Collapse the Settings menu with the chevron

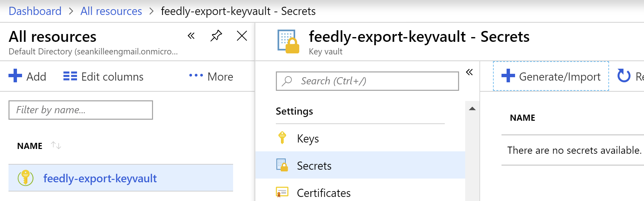(470, 71)
